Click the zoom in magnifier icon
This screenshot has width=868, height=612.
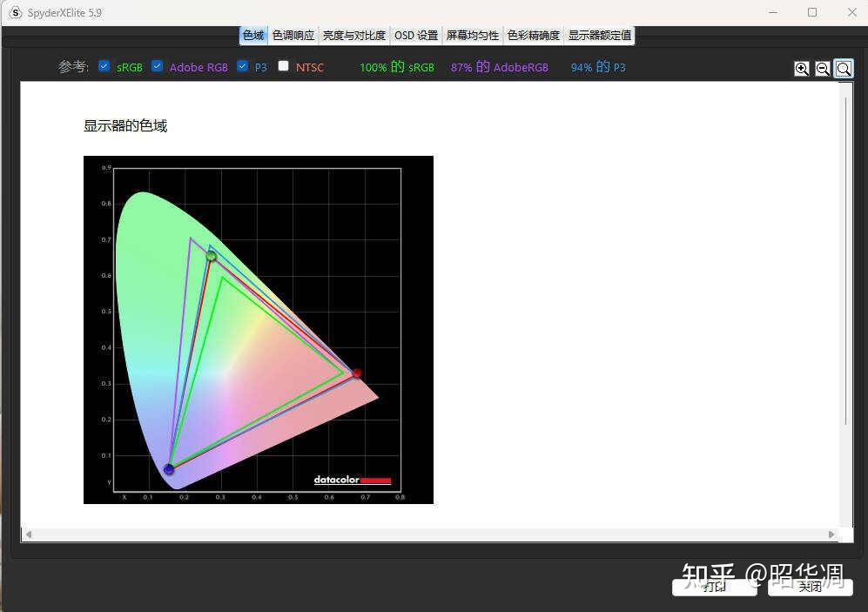tap(802, 69)
